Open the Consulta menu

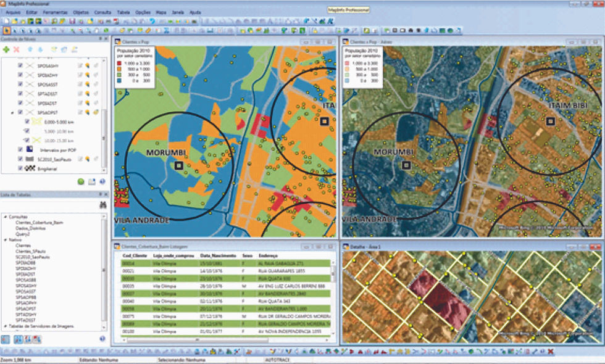coord(102,12)
